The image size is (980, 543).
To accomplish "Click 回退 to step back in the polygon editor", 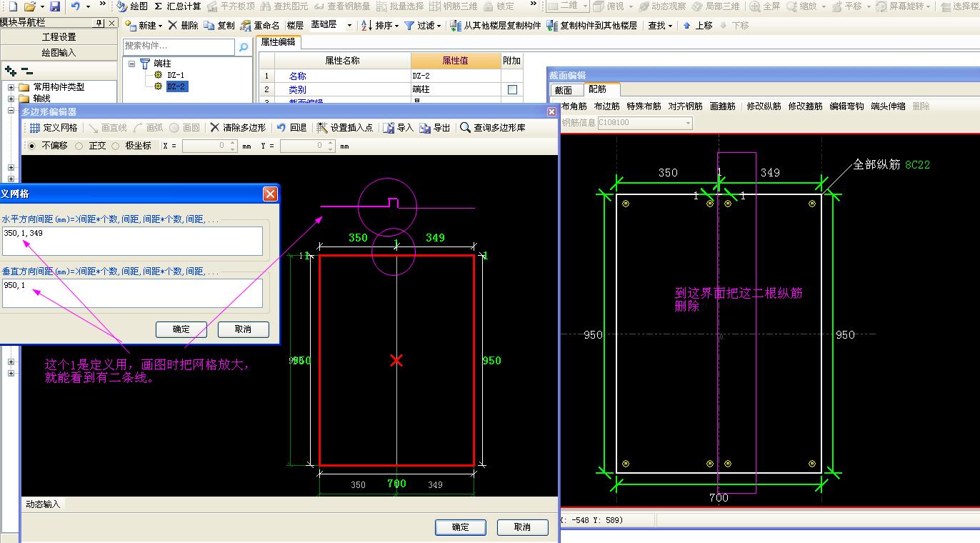I will click(x=291, y=128).
